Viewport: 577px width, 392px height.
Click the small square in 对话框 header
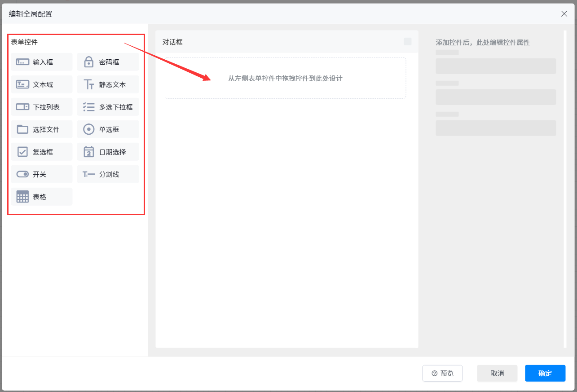click(408, 42)
